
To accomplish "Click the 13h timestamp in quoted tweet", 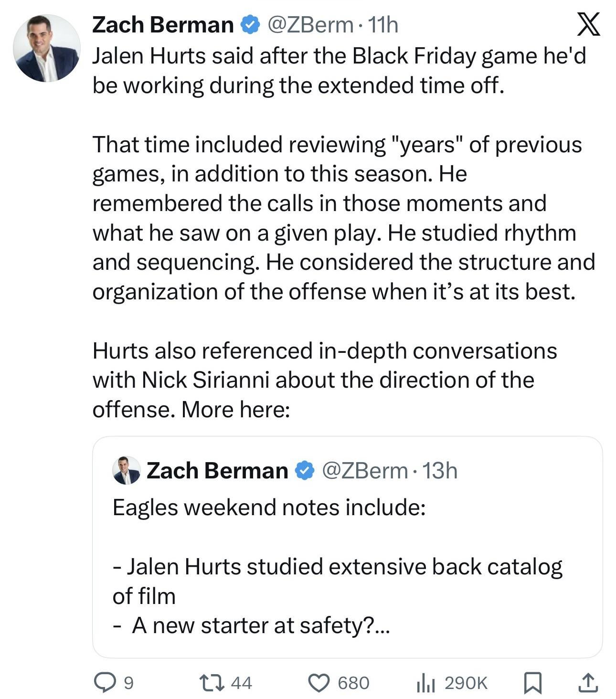I will coord(440,470).
